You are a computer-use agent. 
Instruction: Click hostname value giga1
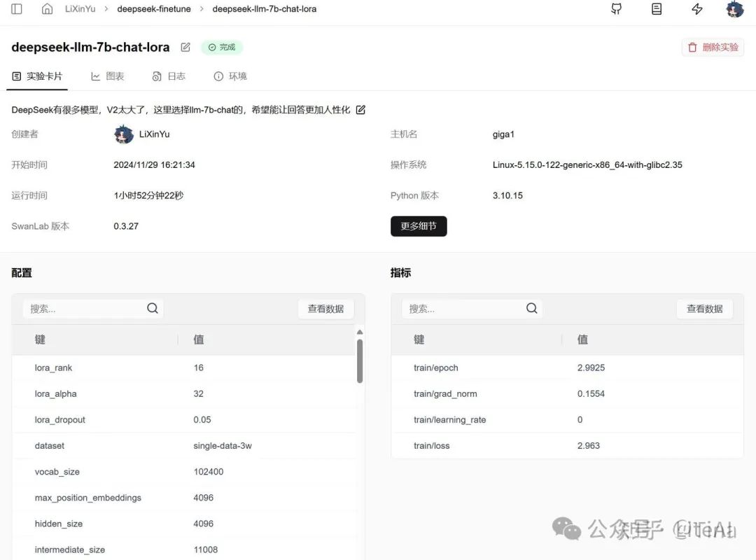pos(503,134)
